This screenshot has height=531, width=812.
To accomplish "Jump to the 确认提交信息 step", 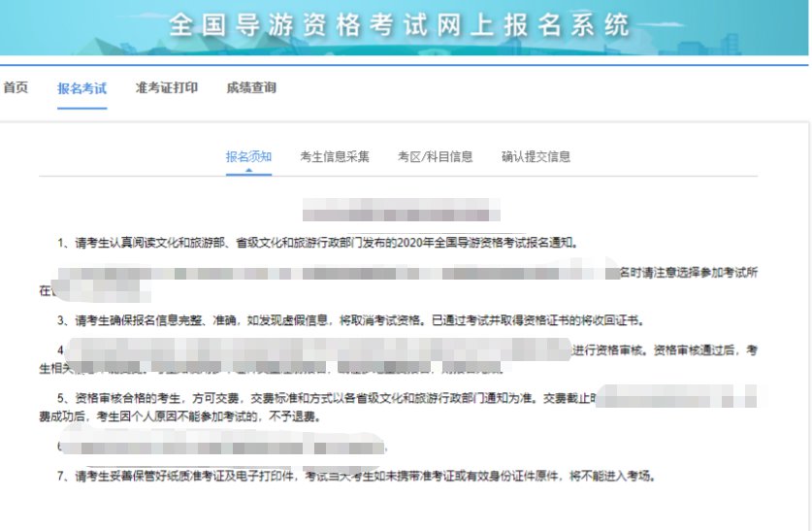I will coord(536,156).
